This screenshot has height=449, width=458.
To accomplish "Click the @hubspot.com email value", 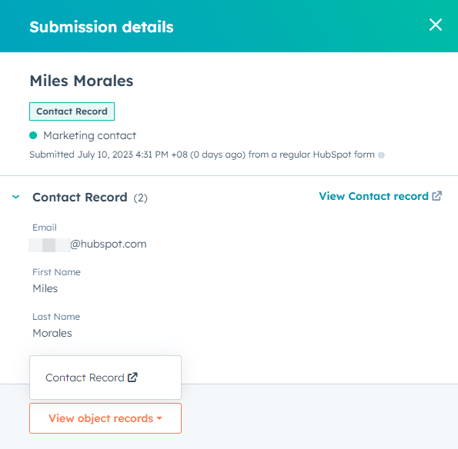I will coord(108,244).
